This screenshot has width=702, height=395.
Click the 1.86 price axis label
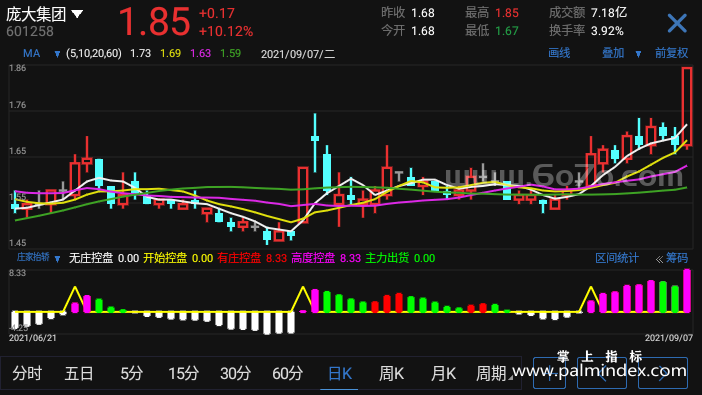click(17, 68)
